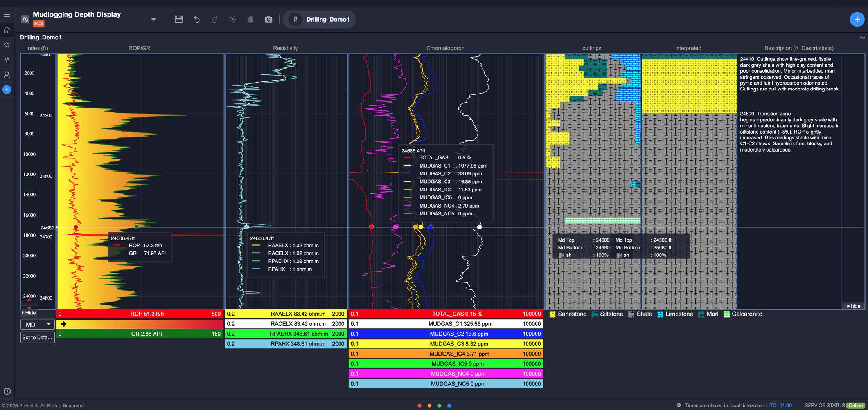The height and width of the screenshot is (410, 868).
Task: Click the blue add button top right
Action: 857,19
